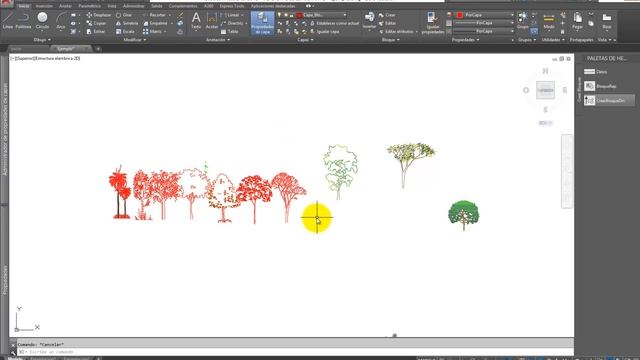Select the Línea drawing tool
The image size is (640, 360).
[x=7, y=20]
